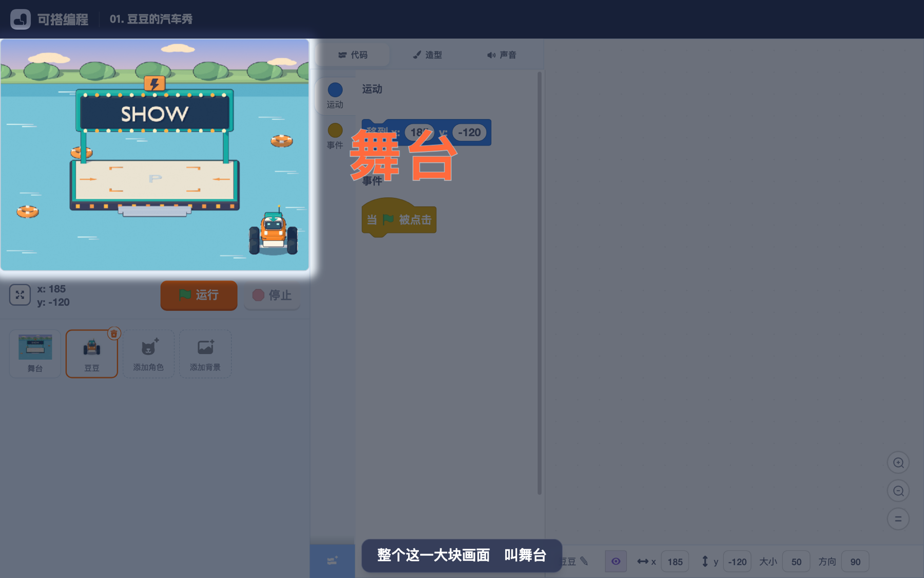
Task: Zoom in the workspace
Action: tap(898, 462)
